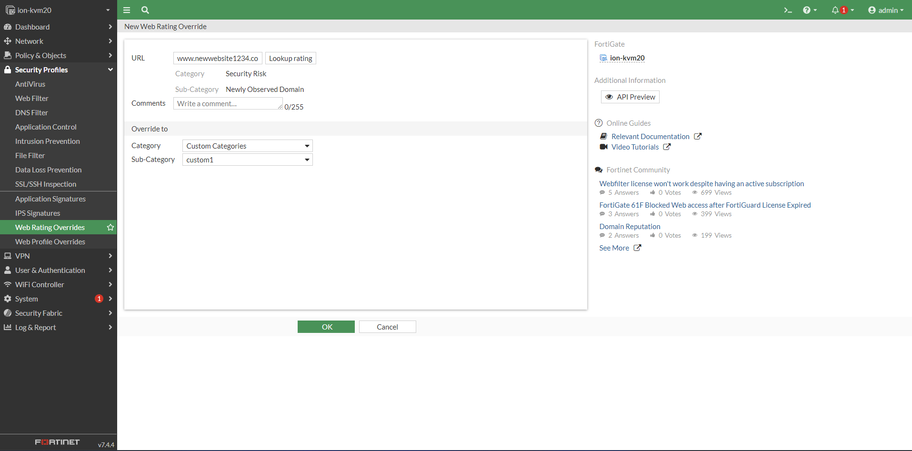Open the help question mark menu

coord(810,10)
